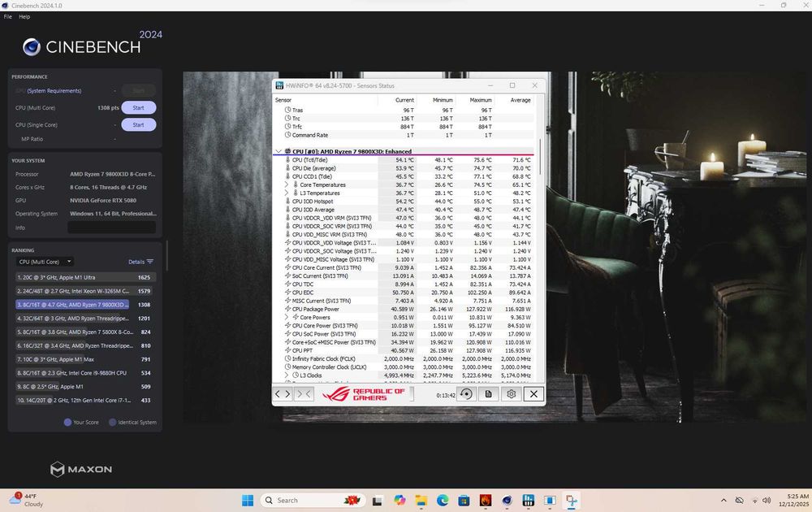Expand Core Temperatures row

point(287,184)
